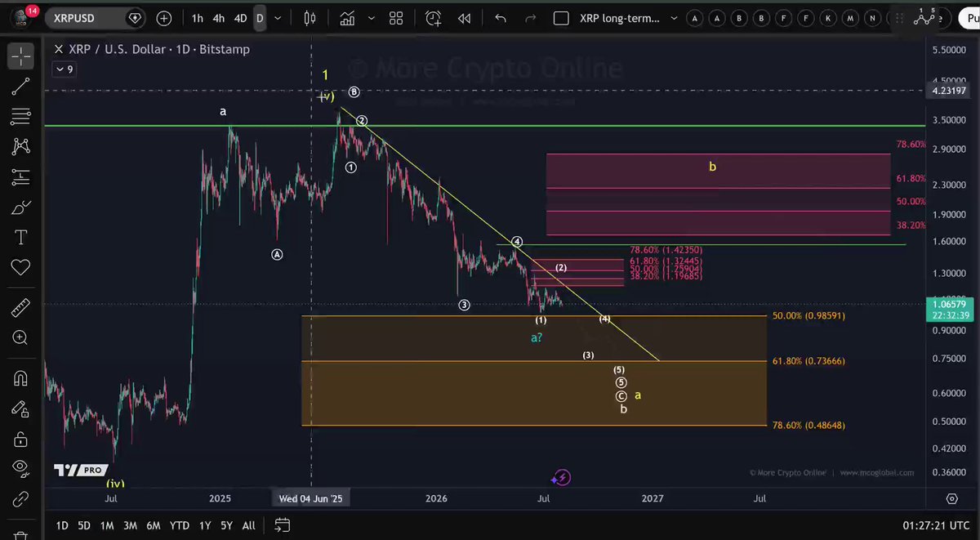Screen dimensions: 980x540
Task: Open the indicators and strategies icon
Action: tap(348, 18)
